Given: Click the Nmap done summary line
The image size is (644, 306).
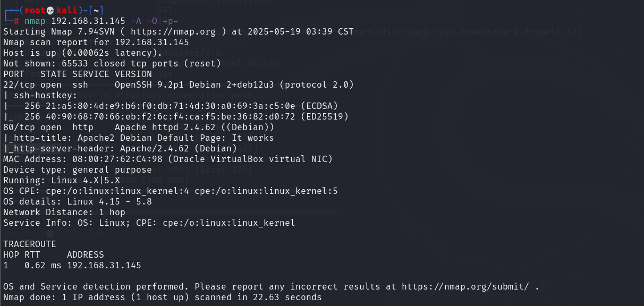Looking at the screenshot, I should tap(163, 297).
